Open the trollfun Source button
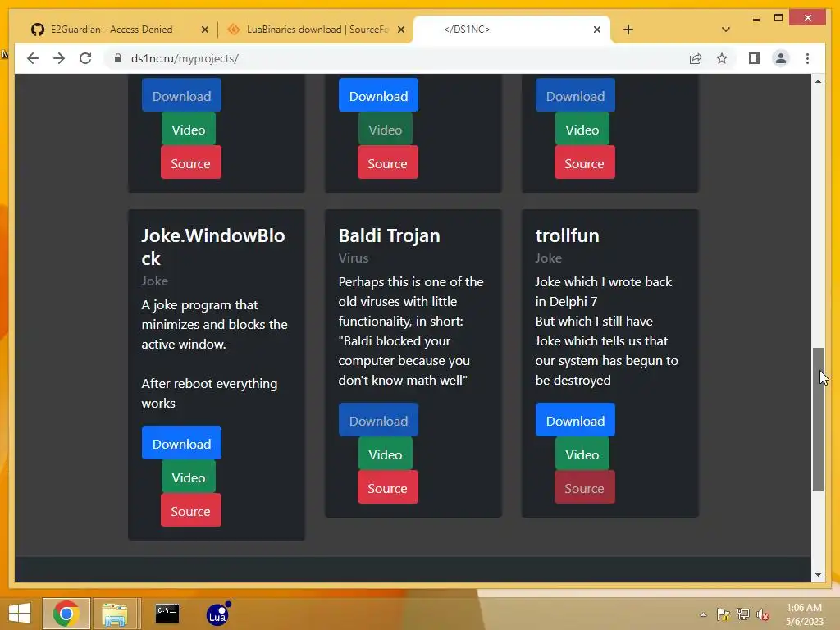This screenshot has height=630, width=840. [584, 487]
